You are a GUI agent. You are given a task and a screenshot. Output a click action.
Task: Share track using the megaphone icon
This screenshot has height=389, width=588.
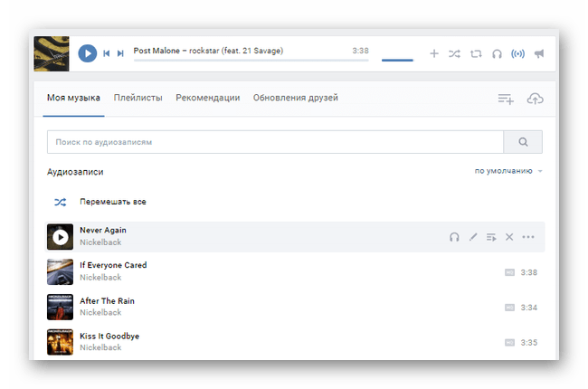pos(539,53)
